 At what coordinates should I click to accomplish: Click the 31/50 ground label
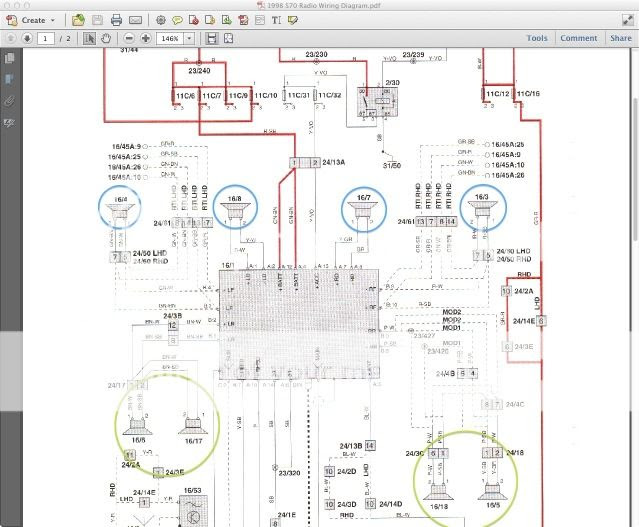point(392,165)
